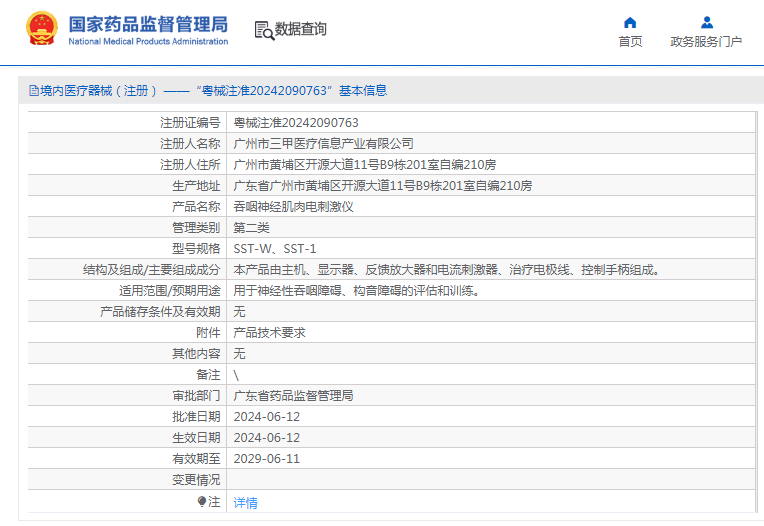Select model value SST-W、SST-1
The width and height of the screenshot is (764, 526).
(x=275, y=248)
